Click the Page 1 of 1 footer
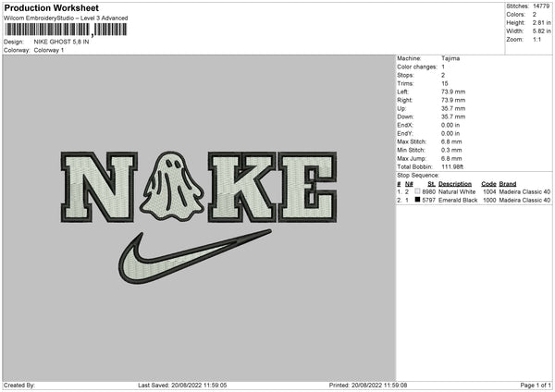 [536, 386]
